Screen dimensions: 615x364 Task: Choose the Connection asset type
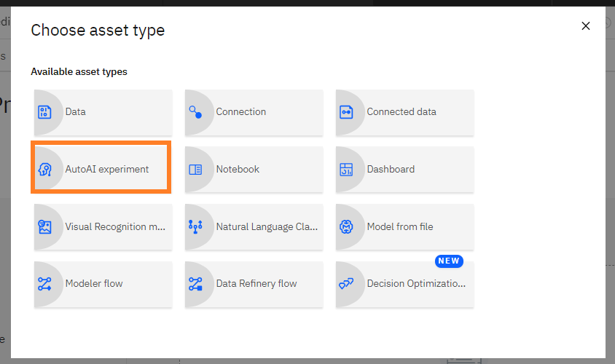click(254, 112)
